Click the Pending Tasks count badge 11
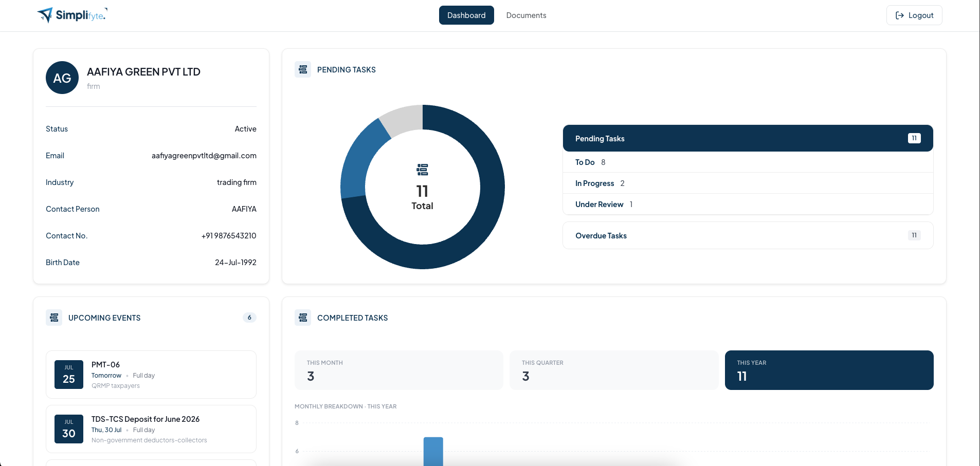Image resolution: width=980 pixels, height=466 pixels. [x=914, y=138]
